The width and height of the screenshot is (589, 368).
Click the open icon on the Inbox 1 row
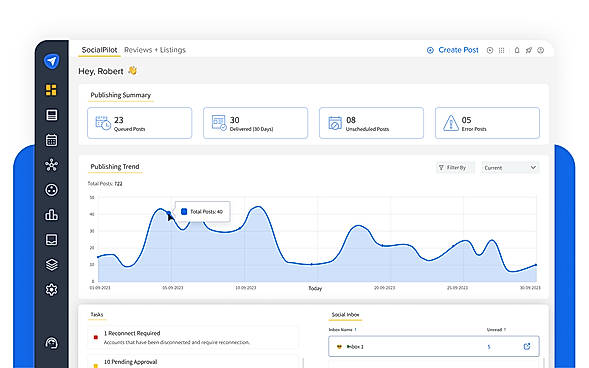tap(527, 347)
